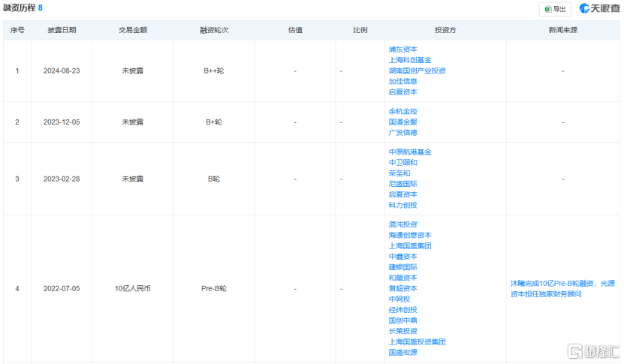Click the B+轮 round cell
Viewport: 624px width, 364px height.
pos(214,122)
